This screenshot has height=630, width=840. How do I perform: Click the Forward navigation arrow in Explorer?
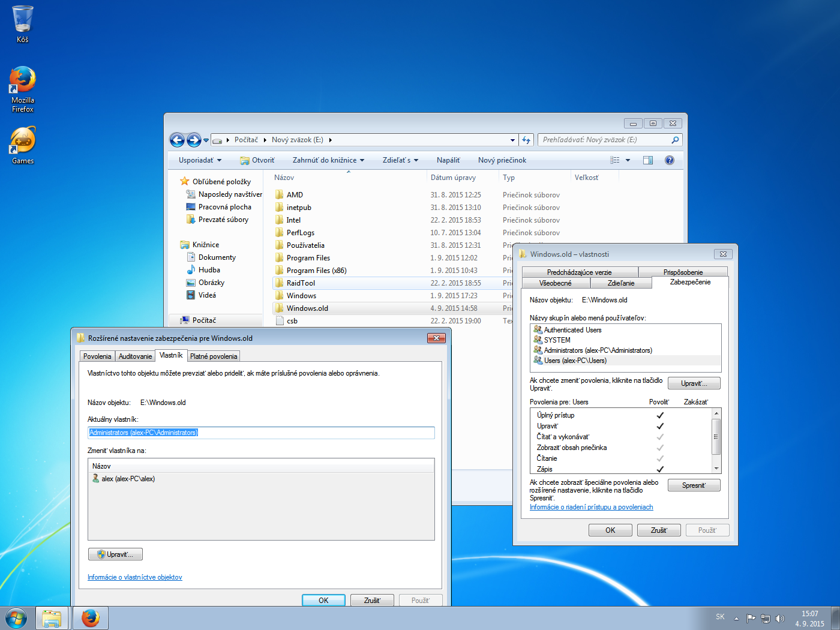[194, 140]
